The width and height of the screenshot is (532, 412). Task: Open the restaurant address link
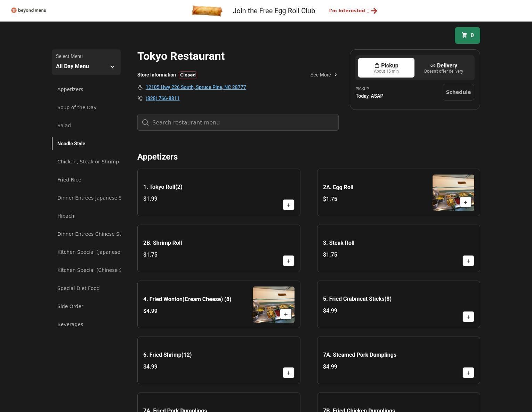tap(195, 87)
